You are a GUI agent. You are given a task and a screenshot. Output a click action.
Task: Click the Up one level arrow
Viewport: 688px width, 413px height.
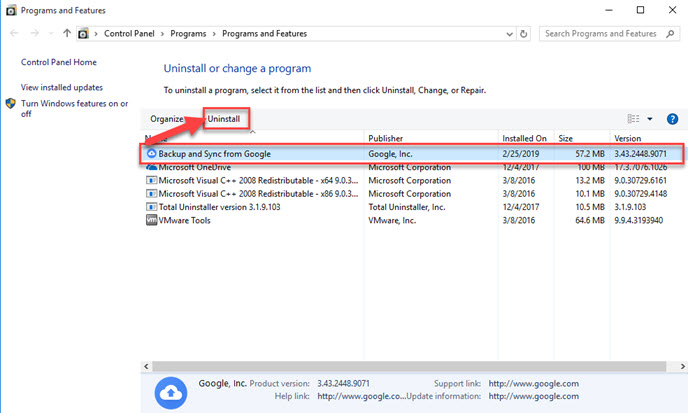point(67,34)
